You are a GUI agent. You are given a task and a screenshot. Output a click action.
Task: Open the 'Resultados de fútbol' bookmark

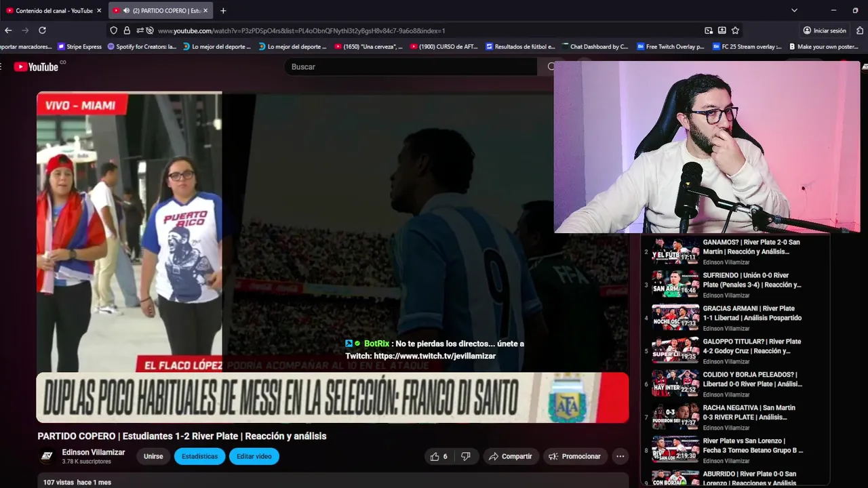(x=521, y=47)
